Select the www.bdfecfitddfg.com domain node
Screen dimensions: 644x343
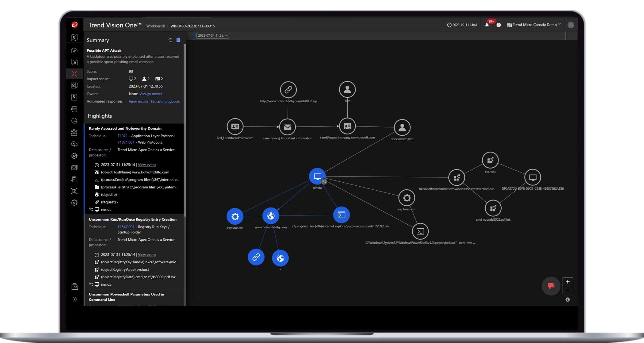271,216
